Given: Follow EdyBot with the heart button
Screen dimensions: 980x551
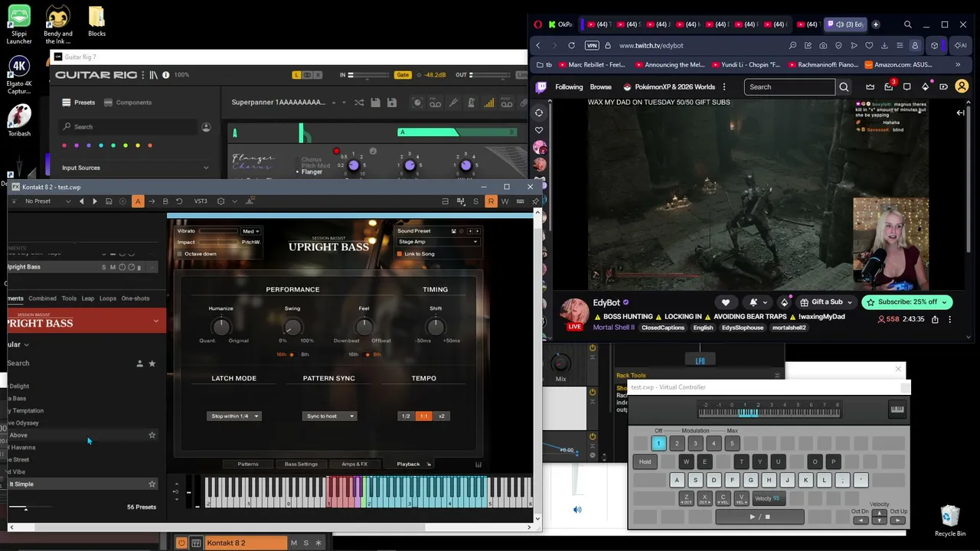Looking at the screenshot, I should click(x=725, y=302).
